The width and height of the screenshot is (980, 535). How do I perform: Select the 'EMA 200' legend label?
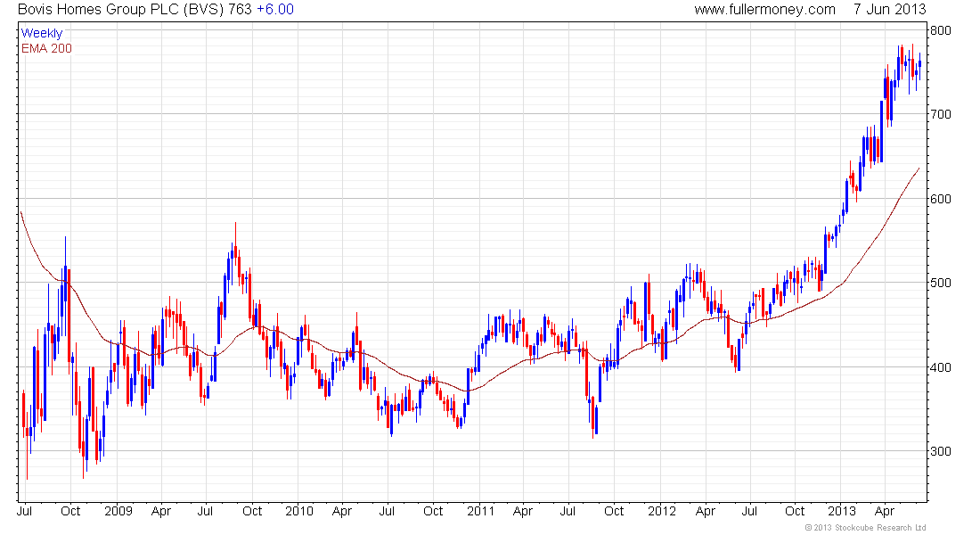(47, 48)
